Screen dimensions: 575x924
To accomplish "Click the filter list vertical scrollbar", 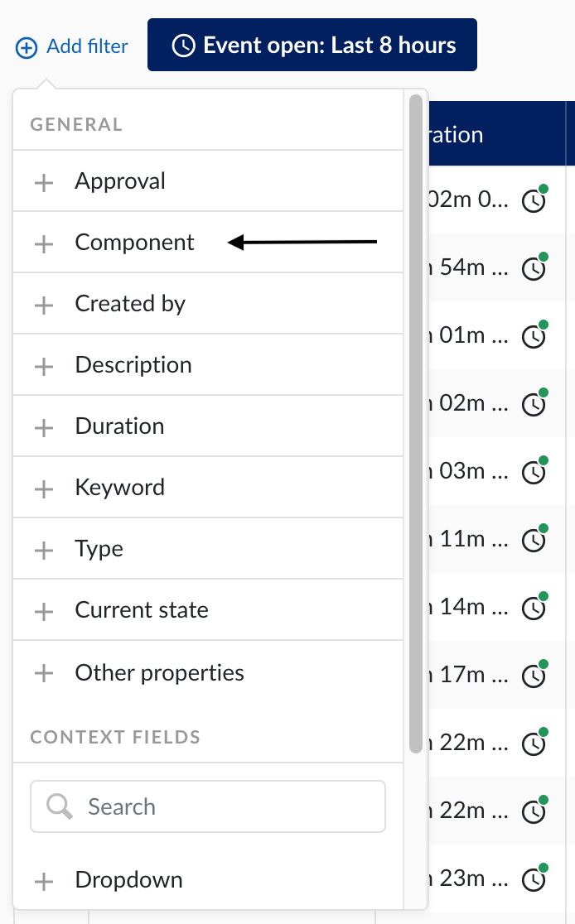I will [x=416, y=414].
